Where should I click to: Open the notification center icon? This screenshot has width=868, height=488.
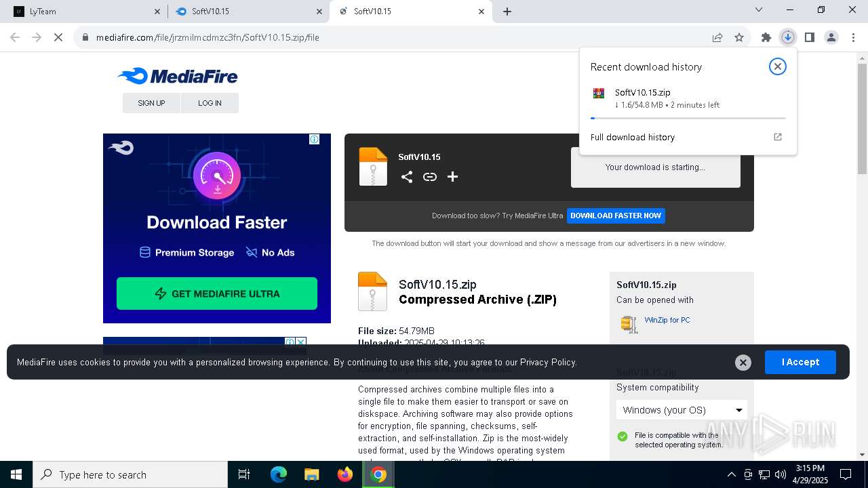coord(846,474)
